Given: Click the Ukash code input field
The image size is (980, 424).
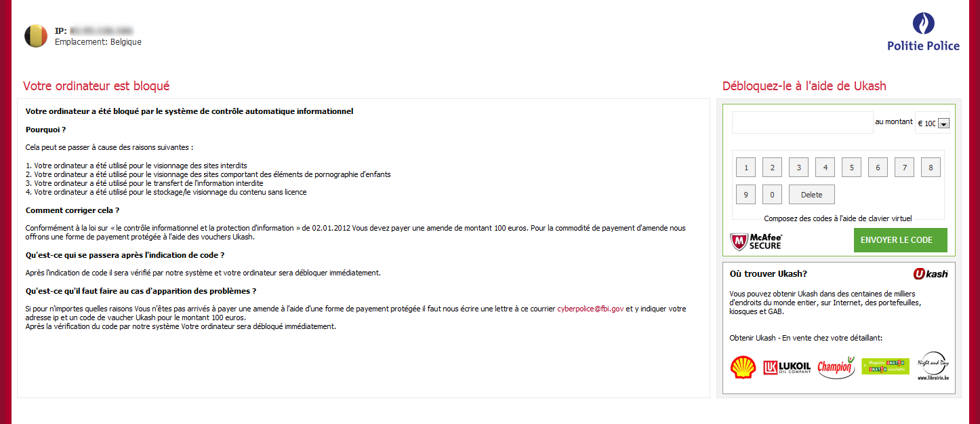Looking at the screenshot, I should tap(802, 122).
